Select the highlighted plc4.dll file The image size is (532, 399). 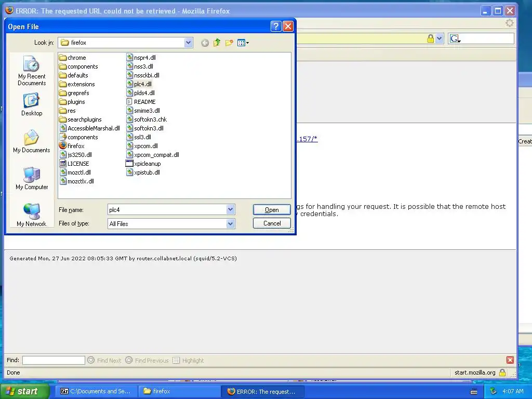click(x=139, y=84)
